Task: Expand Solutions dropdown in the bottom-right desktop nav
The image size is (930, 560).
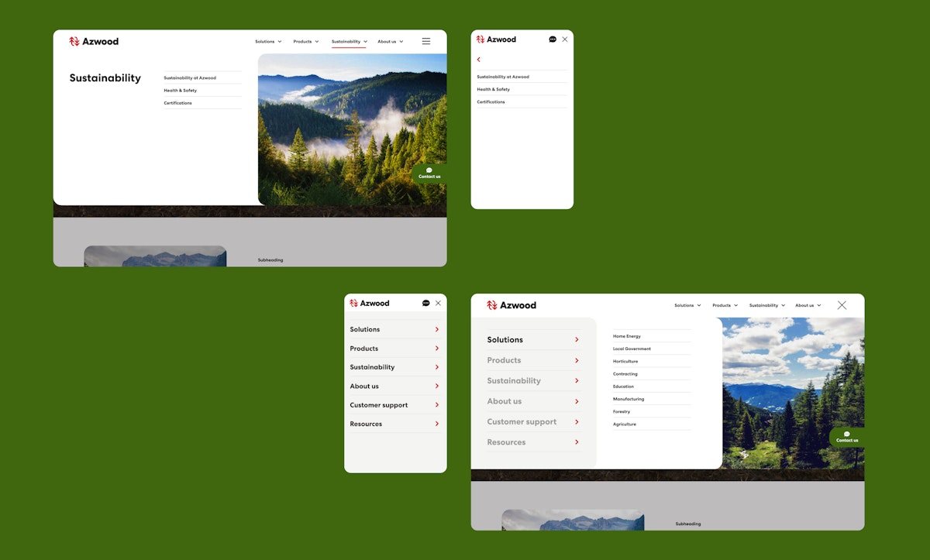Action: tap(686, 306)
